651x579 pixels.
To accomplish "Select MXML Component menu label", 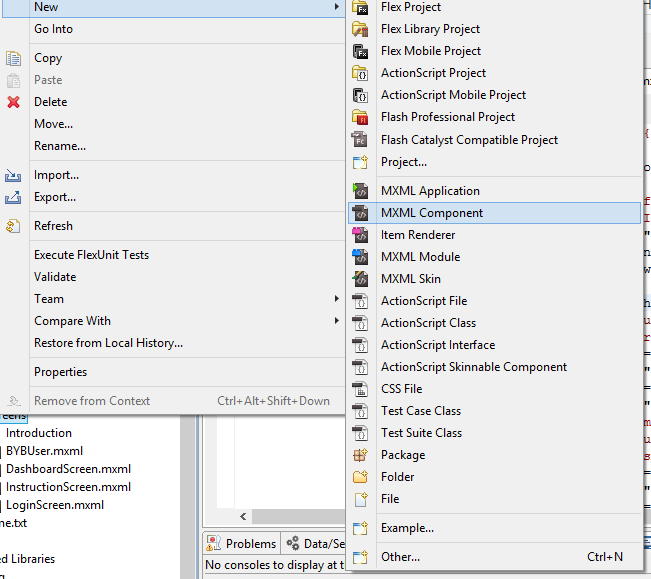I will [432, 213].
